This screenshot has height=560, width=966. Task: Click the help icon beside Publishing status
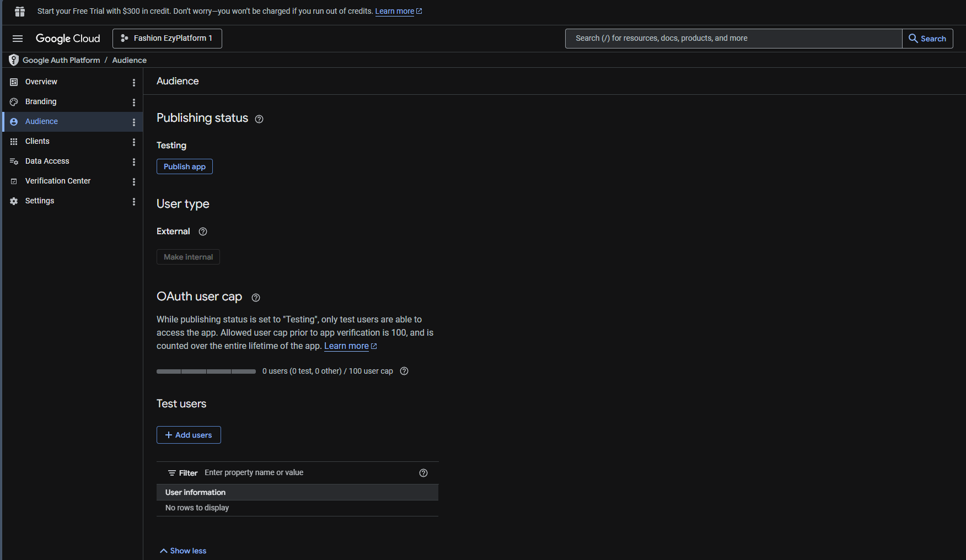(x=259, y=119)
